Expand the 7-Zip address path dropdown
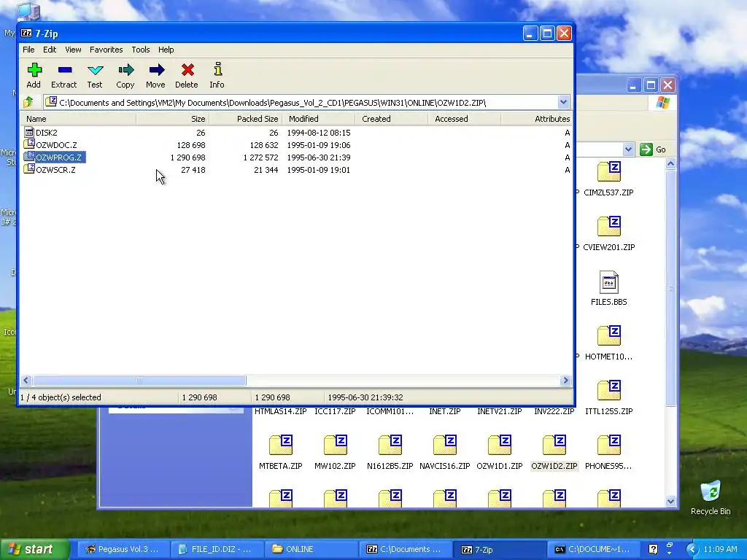This screenshot has height=560, width=747. [563, 102]
